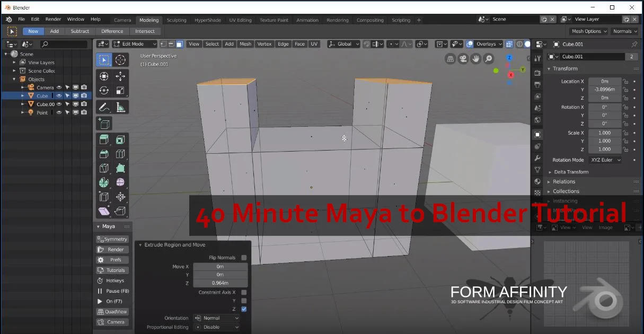Open the Modifier Properties wrench tab
This screenshot has height=334, width=644.
(x=538, y=157)
